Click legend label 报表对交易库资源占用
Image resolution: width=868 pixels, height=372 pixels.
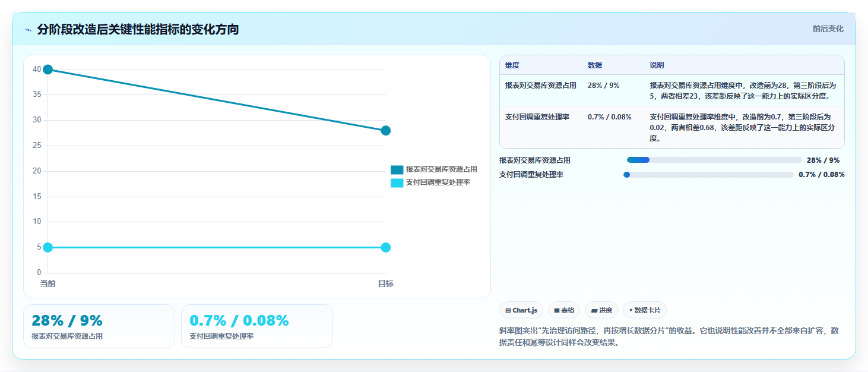pyautogui.click(x=442, y=169)
